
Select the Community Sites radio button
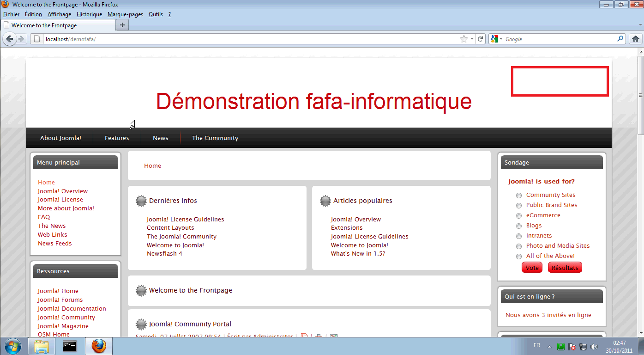click(519, 196)
